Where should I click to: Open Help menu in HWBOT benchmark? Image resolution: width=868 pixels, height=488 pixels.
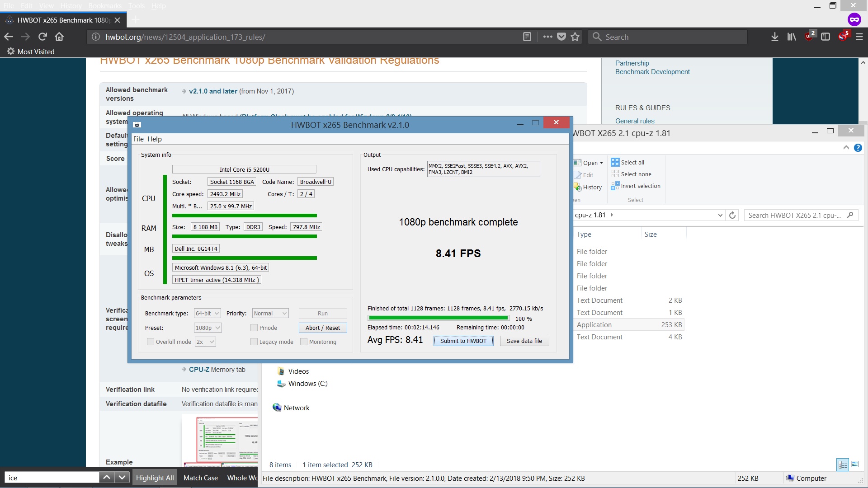tap(154, 139)
